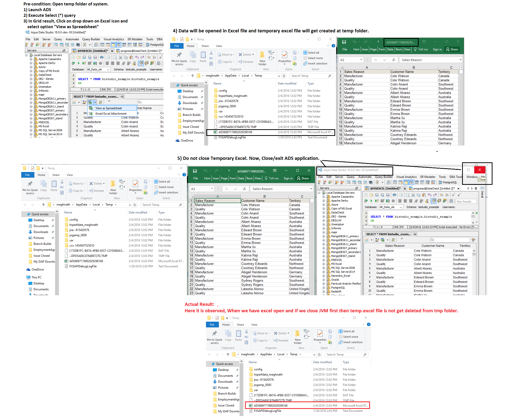The image size is (532, 420).
Task: Expand the formula bar in step 5 Excel window
Action: [311, 189]
